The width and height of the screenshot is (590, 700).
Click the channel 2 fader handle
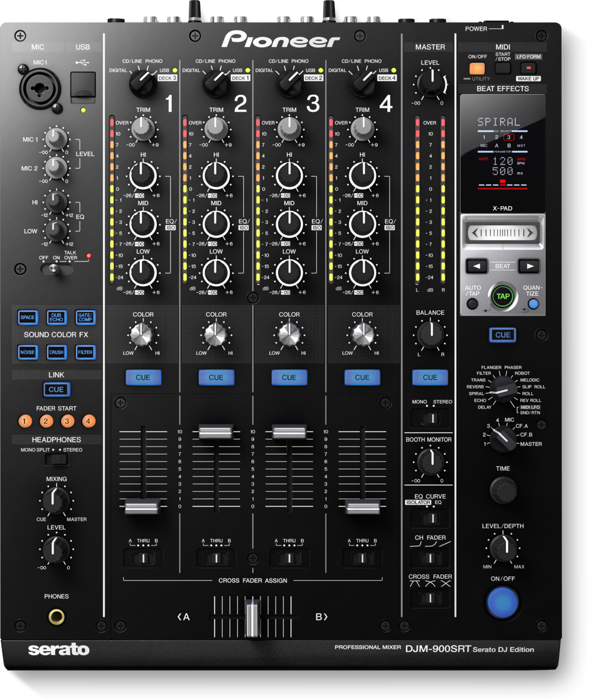tap(215, 432)
